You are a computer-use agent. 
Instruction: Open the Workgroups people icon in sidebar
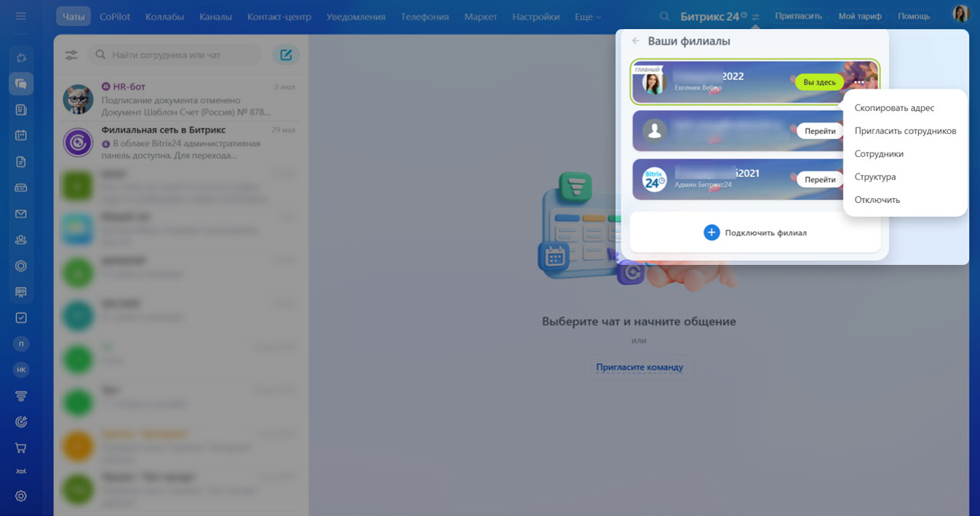coord(21,240)
